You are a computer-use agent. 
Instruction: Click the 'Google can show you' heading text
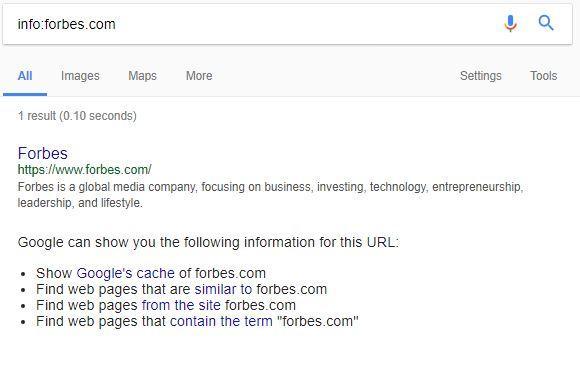tap(208, 242)
